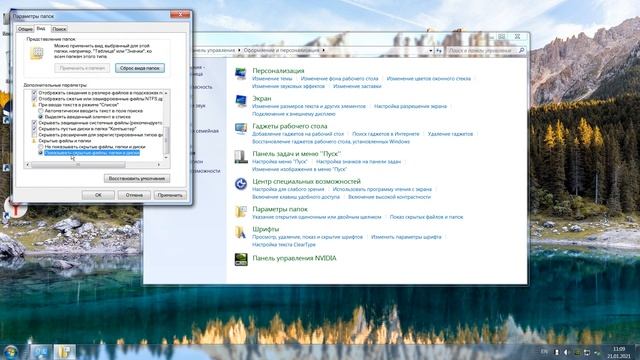Viewport: 640px width, 360px height.
Task: Click the При вводе текста в режиме Список node
Action: tap(78, 105)
